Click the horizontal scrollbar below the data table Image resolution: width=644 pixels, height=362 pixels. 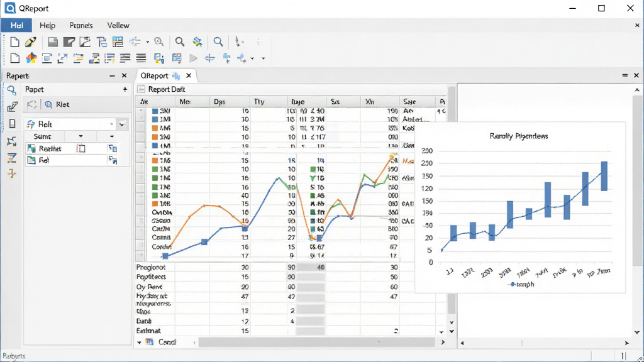click(316, 342)
